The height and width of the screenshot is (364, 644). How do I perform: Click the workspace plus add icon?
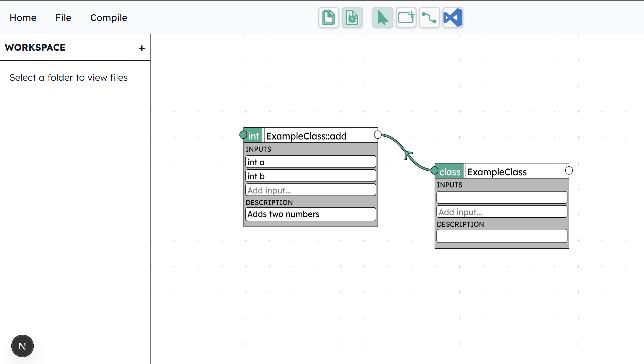142,48
